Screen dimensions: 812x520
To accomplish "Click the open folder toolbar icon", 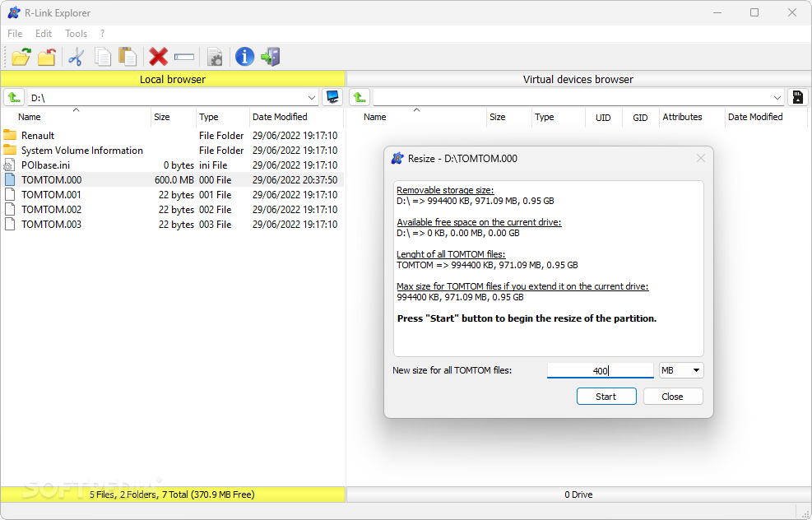I will [x=21, y=57].
